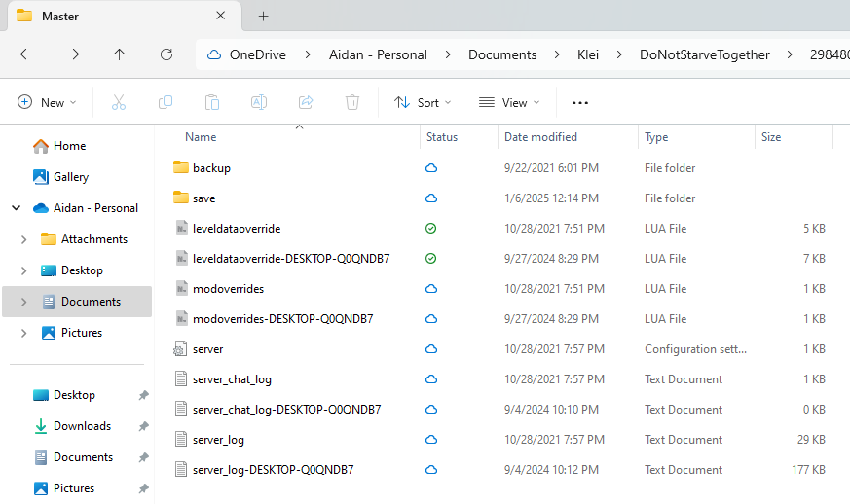Go back to the previous folder
The width and height of the screenshot is (850, 504).
[26, 54]
